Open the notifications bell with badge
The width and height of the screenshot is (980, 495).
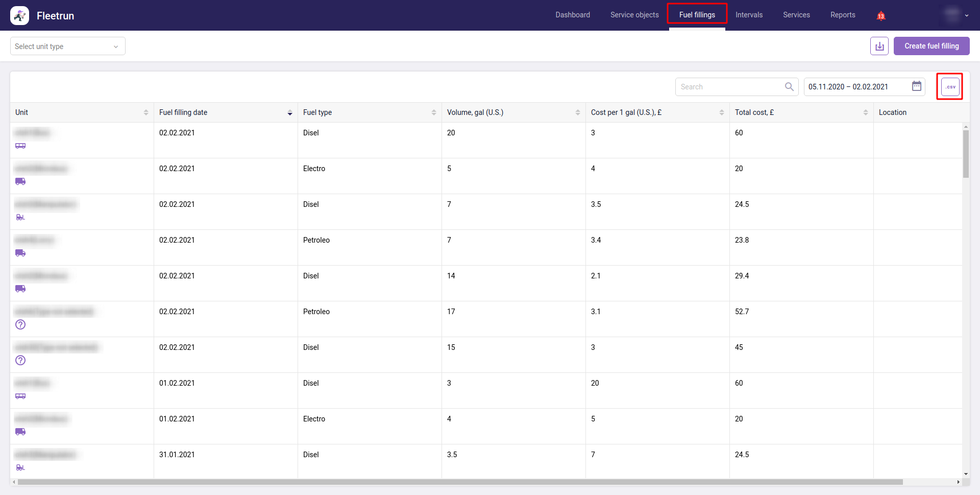(880, 16)
